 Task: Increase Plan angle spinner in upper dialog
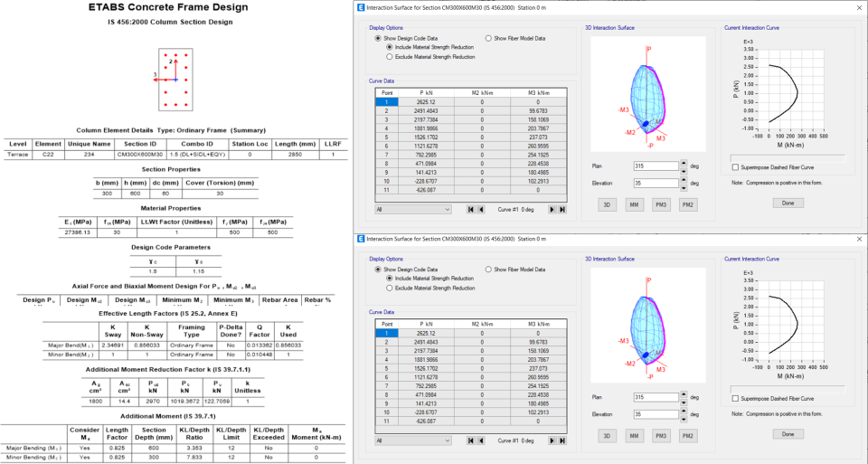point(685,165)
